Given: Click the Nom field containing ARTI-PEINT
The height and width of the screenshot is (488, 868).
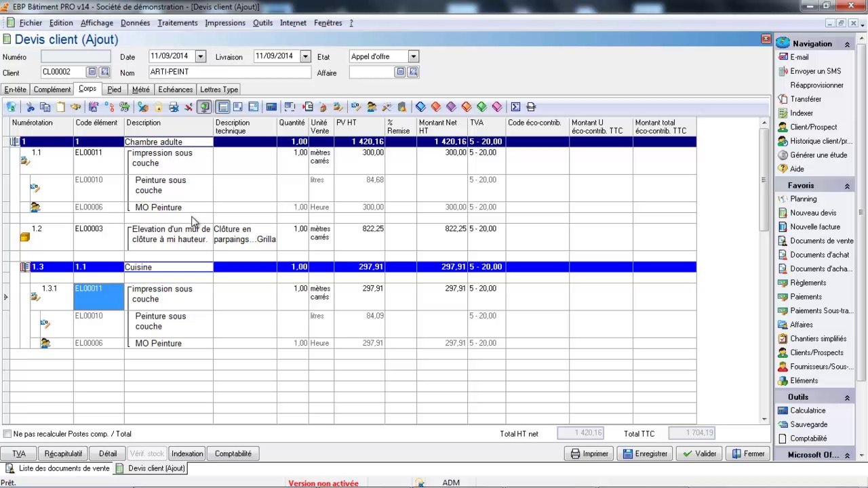Looking at the screenshot, I should [x=229, y=72].
